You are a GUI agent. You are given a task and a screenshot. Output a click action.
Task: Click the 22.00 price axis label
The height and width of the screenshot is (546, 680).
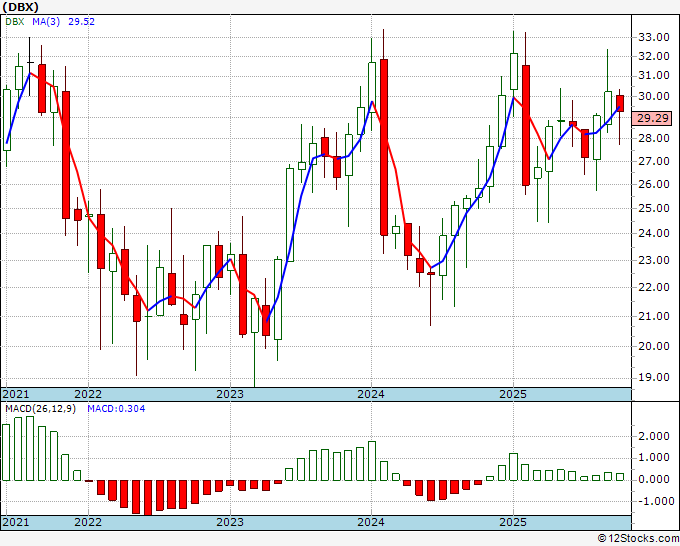tap(654, 288)
